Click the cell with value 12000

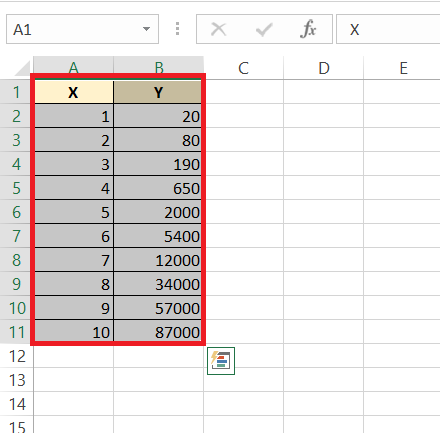[x=158, y=260]
